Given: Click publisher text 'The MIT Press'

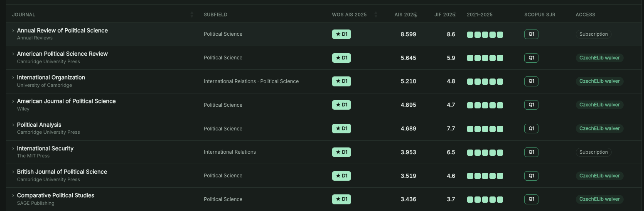Looking at the screenshot, I should tap(33, 156).
